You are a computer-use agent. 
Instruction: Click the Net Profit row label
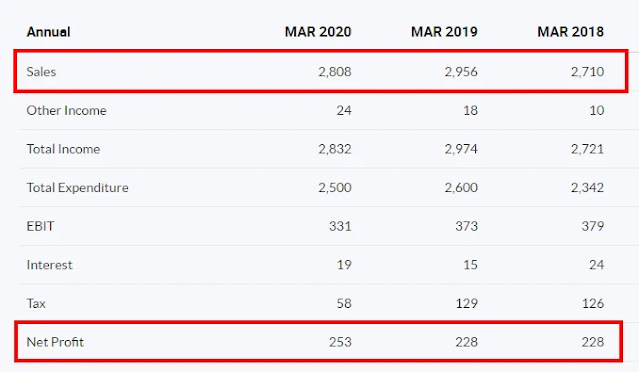point(55,342)
